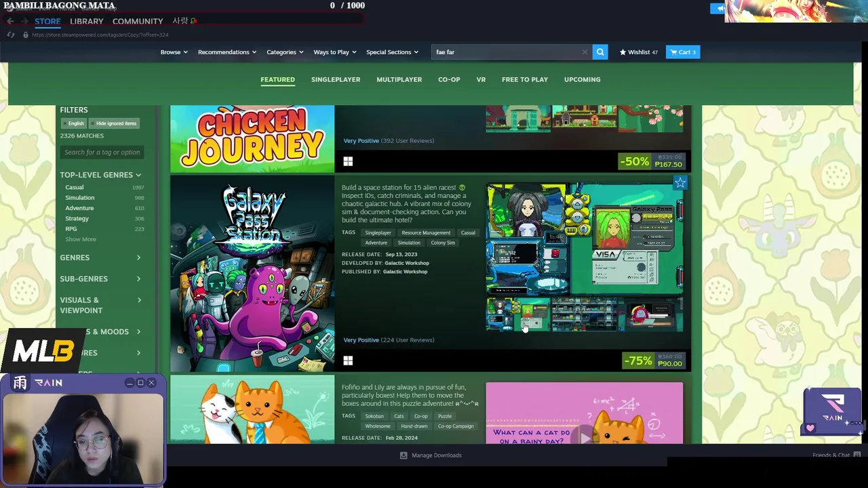Image resolution: width=868 pixels, height=488 pixels.
Task: Expand the Visuals & Viewpoint section
Action: point(100,305)
